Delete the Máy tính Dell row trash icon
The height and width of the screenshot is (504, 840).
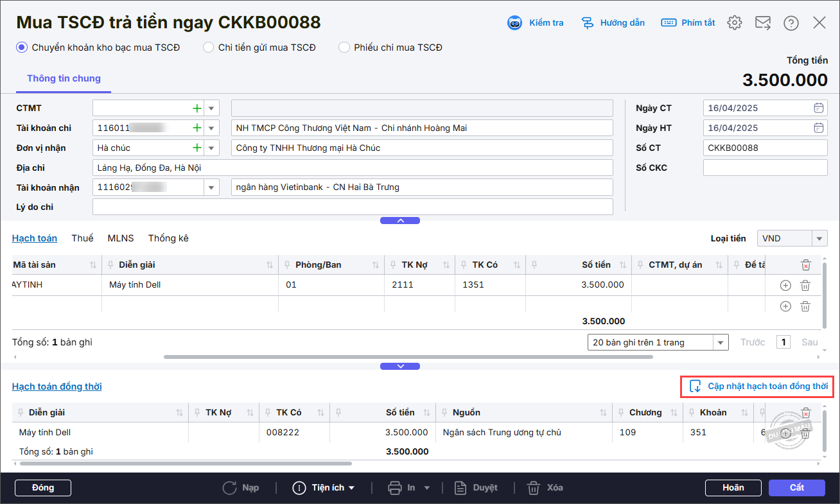[x=805, y=286]
